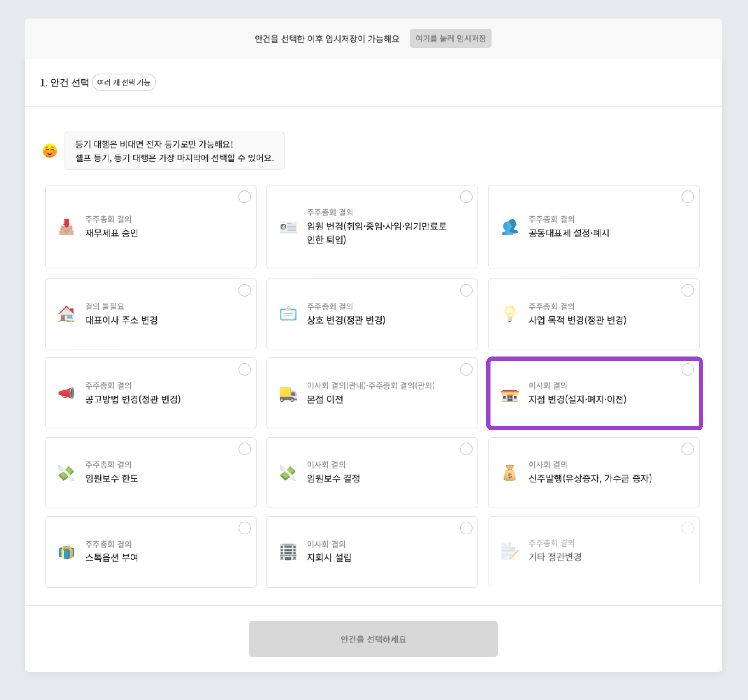The image size is (748, 700).
Task: Select the 임원보수 한도 radio circle
Action: coord(245,449)
